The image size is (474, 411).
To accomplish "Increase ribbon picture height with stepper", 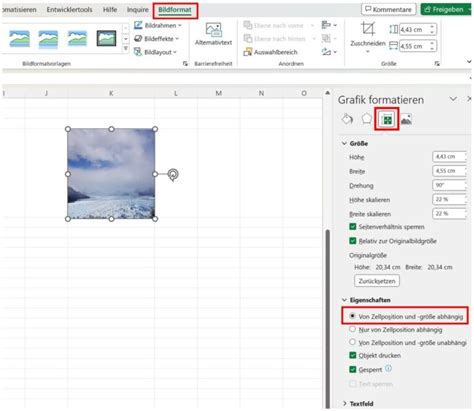I will [x=432, y=27].
